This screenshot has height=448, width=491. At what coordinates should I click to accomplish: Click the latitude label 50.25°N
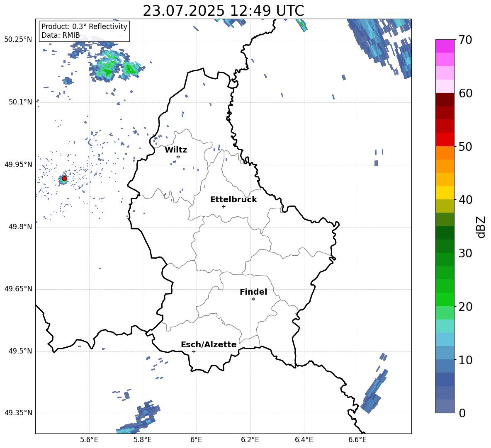(19, 39)
